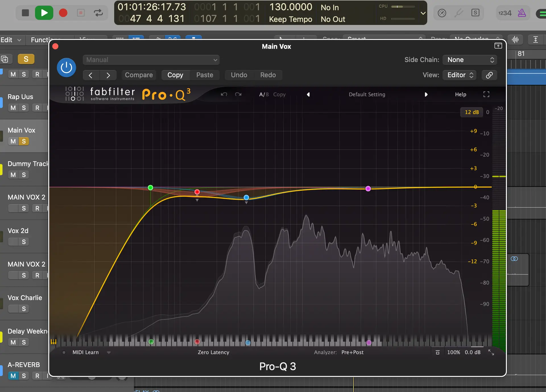
Task: Mute the Rap Uus track
Action: 13,108
